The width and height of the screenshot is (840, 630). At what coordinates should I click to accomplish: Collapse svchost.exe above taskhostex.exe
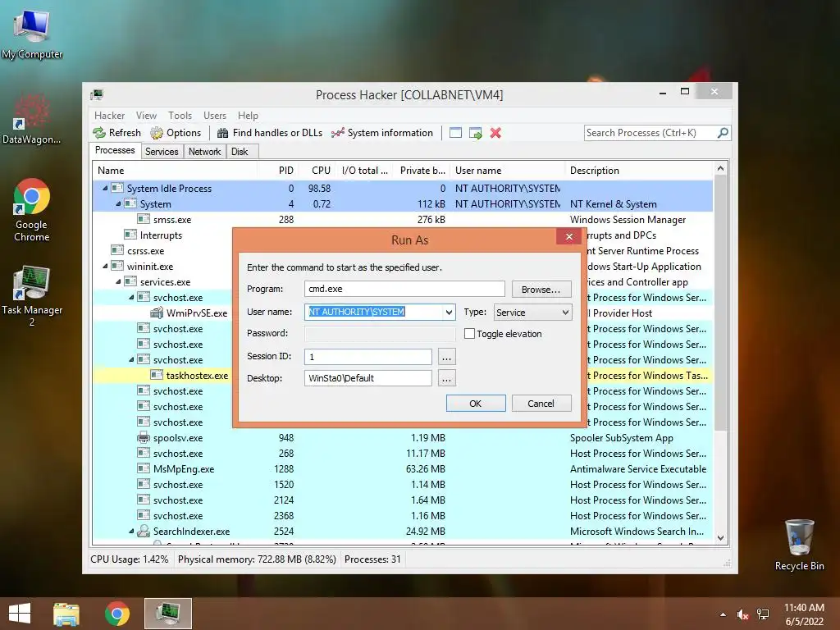coord(131,359)
